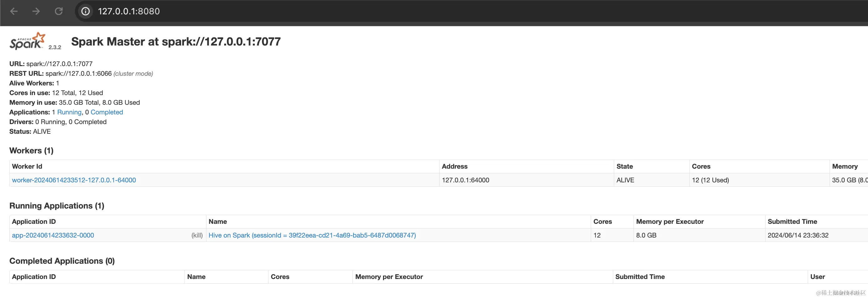Select the Status: ALIVE line
The image size is (868, 298).
(30, 131)
